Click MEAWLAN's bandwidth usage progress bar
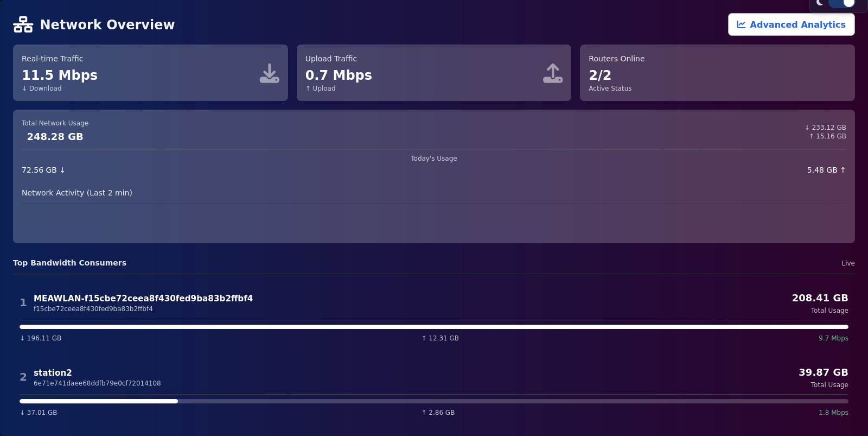The image size is (868, 436). click(434, 326)
